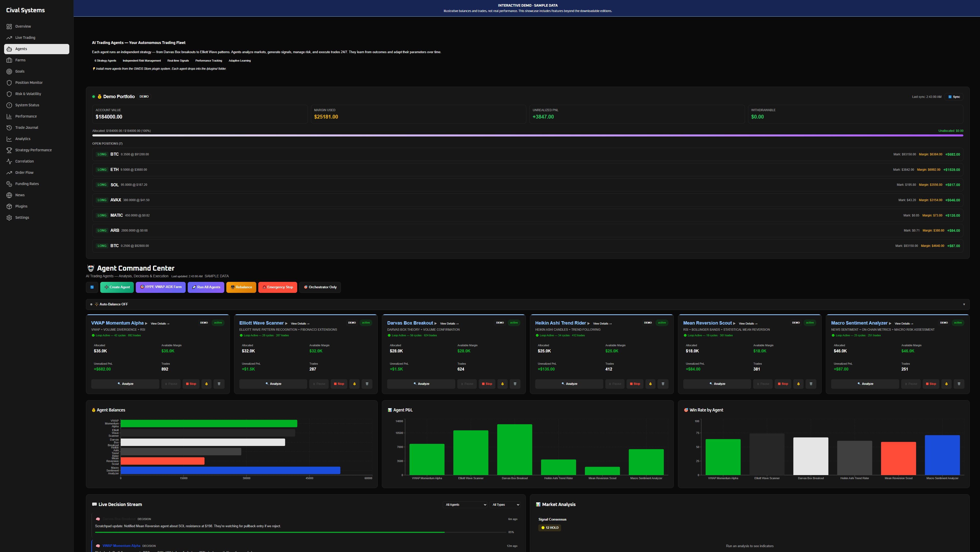This screenshot has height=552, width=980.
Task: Click trash icon on Mean Reversion Scout card
Action: [811, 384]
